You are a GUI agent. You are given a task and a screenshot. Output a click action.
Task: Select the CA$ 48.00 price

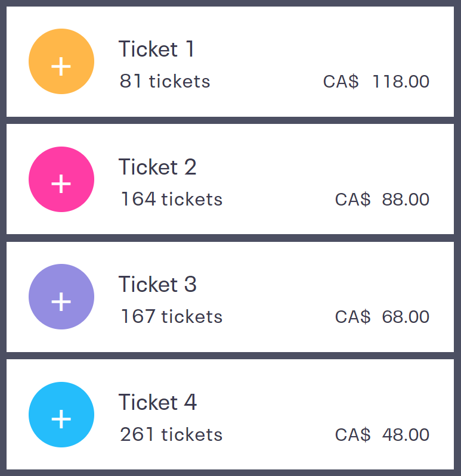point(382,434)
